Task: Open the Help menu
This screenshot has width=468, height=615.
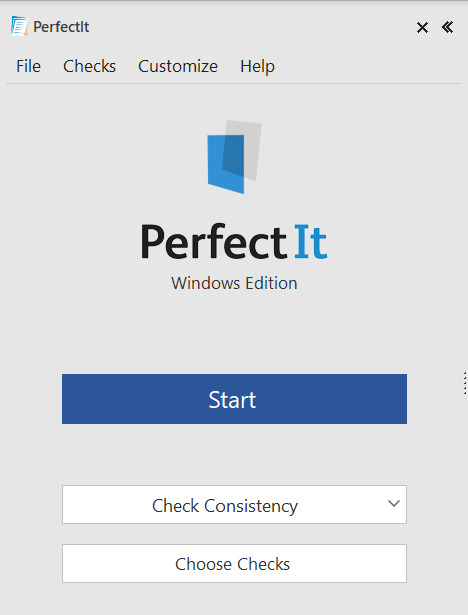Action: (x=257, y=66)
